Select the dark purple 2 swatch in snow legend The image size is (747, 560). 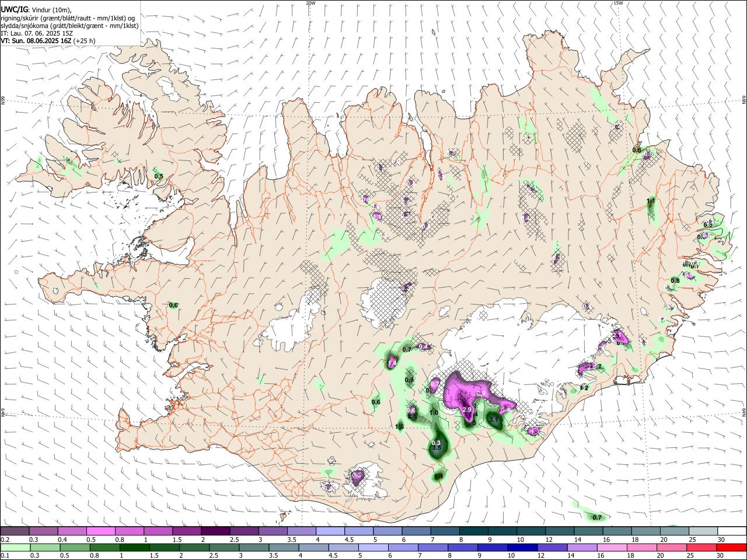215,531
